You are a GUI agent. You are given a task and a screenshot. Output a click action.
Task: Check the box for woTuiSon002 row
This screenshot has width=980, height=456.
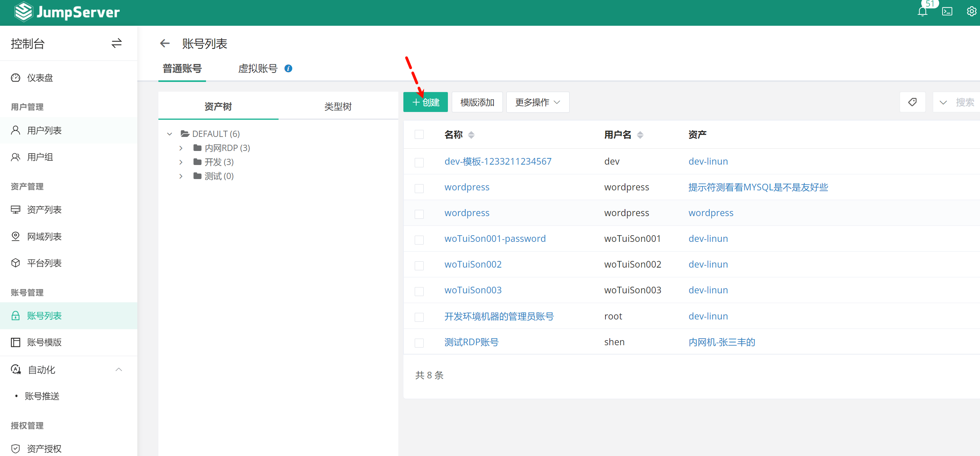point(419,265)
